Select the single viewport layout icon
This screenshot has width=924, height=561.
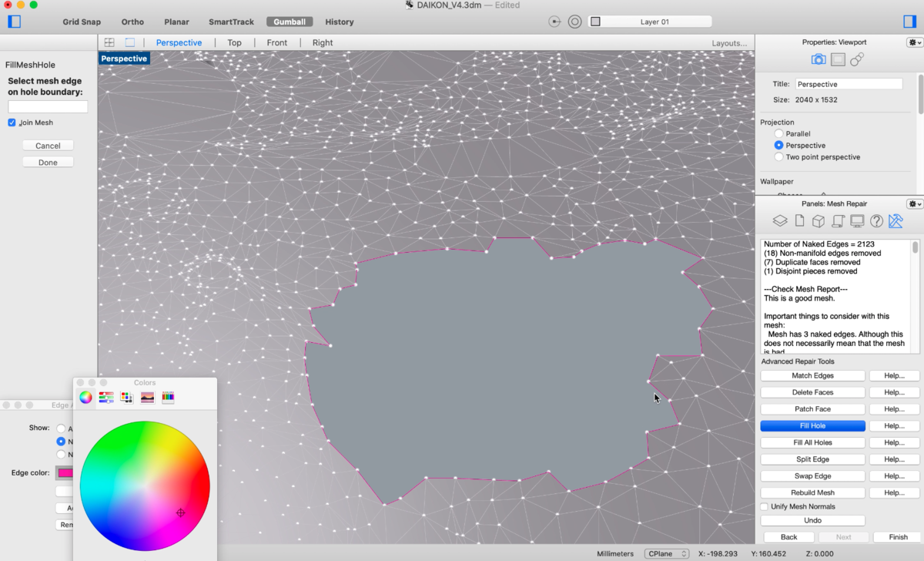point(130,43)
